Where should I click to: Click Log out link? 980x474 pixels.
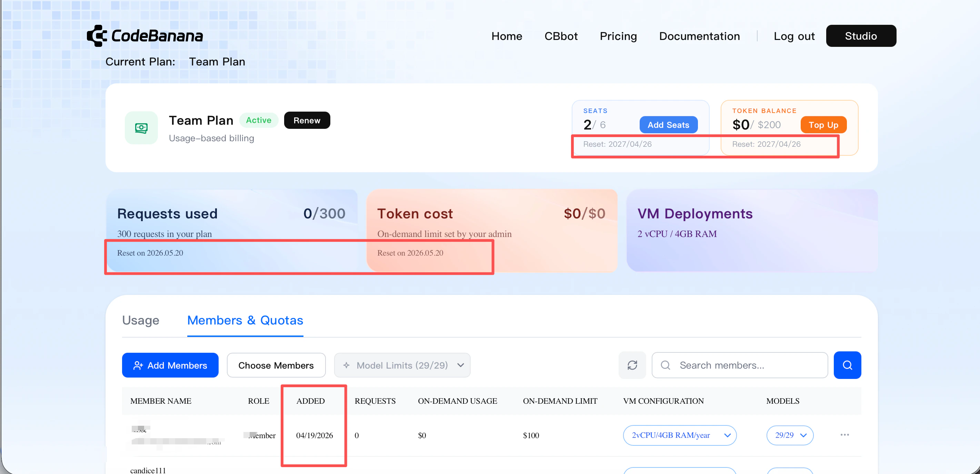pyautogui.click(x=794, y=36)
